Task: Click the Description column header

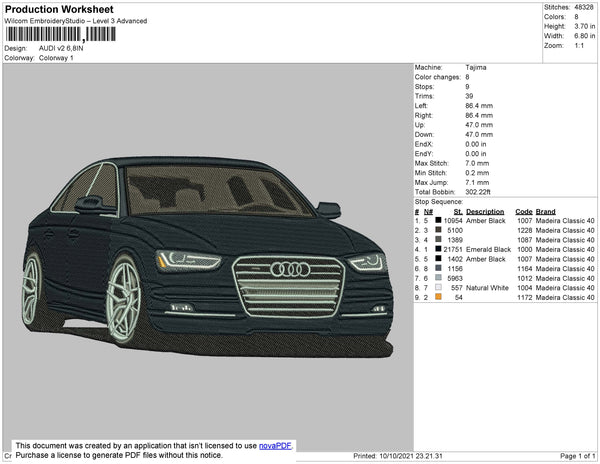Action: click(485, 212)
